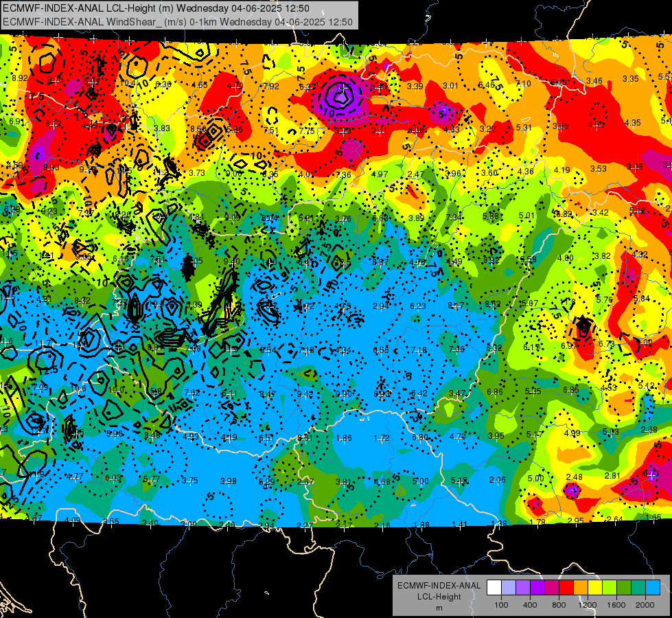The width and height of the screenshot is (672, 618).
Task: Click the grid value 8.92
Action: pyautogui.click(x=20, y=78)
